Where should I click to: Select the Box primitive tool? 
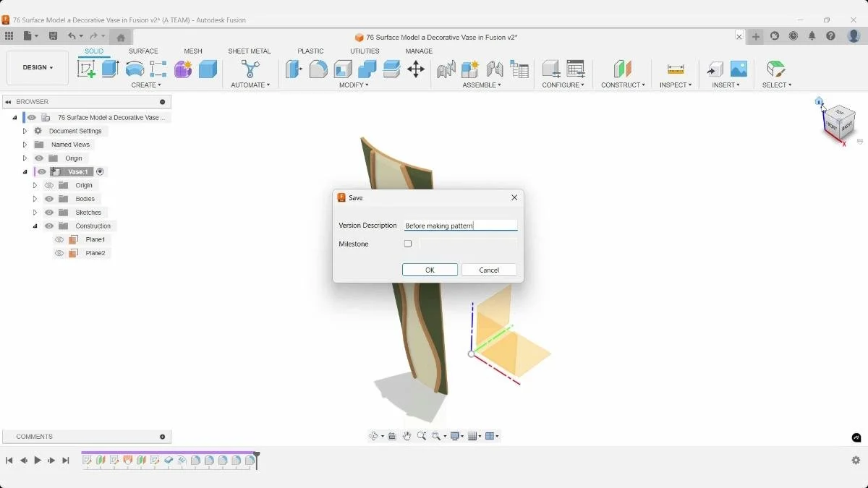pyautogui.click(x=208, y=69)
